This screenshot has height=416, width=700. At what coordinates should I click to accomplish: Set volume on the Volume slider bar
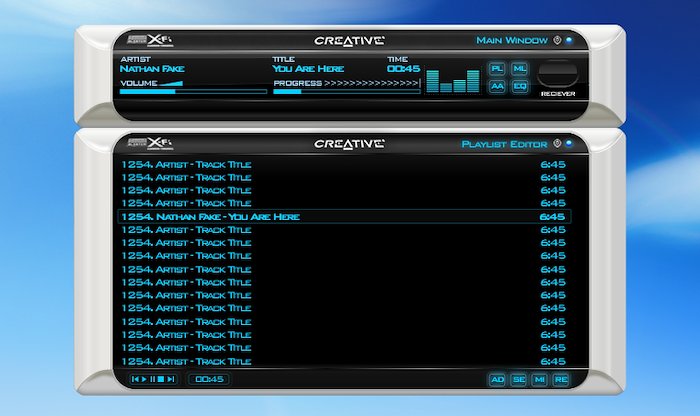point(193,92)
